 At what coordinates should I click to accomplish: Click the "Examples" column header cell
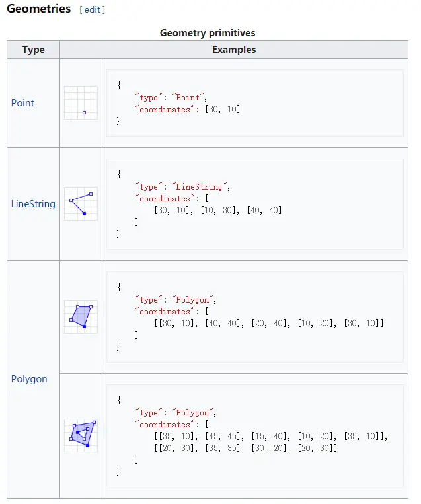pyautogui.click(x=234, y=50)
